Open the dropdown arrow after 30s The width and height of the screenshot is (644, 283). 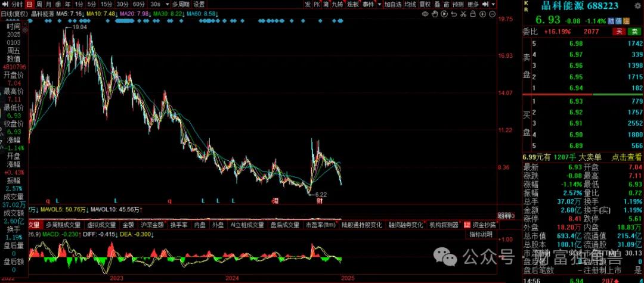point(168,5)
